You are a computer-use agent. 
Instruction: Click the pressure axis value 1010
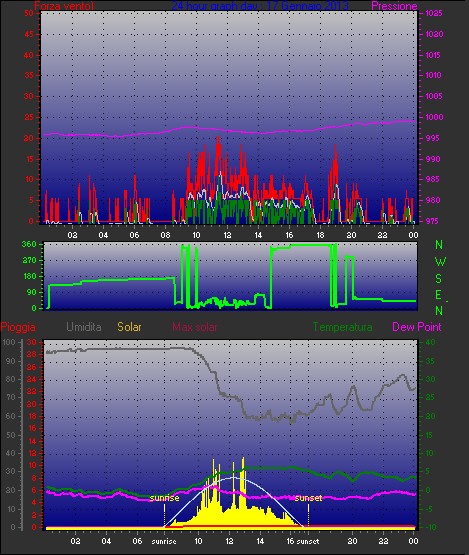point(434,75)
